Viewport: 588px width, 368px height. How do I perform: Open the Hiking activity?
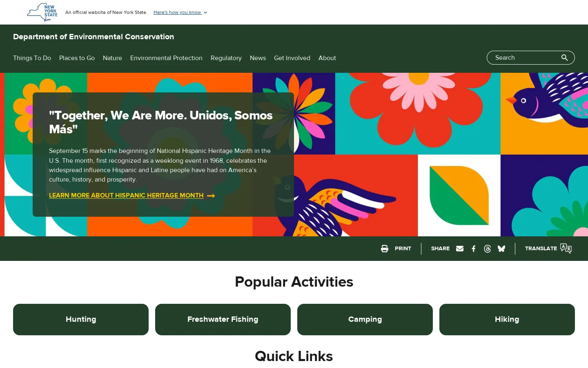(x=507, y=319)
